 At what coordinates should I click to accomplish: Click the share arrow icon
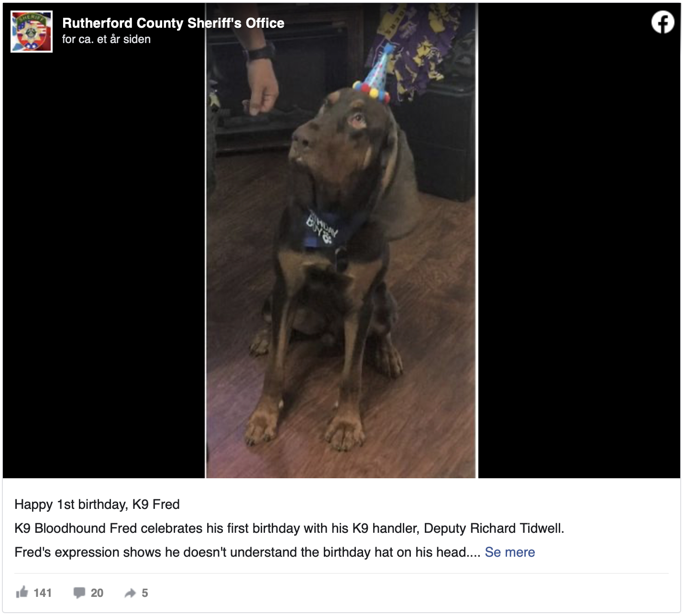(x=130, y=593)
